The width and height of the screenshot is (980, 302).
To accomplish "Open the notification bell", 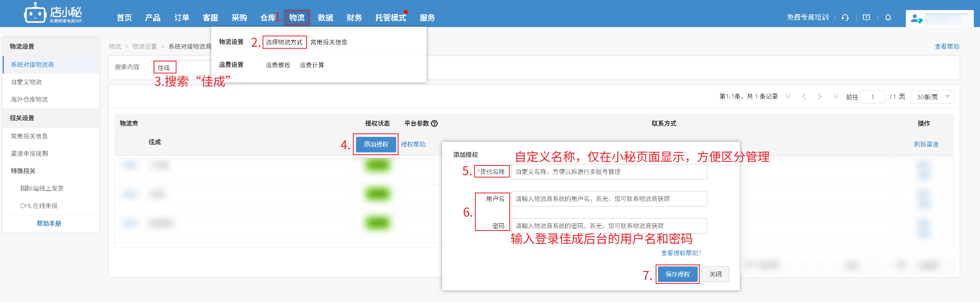I will [888, 17].
